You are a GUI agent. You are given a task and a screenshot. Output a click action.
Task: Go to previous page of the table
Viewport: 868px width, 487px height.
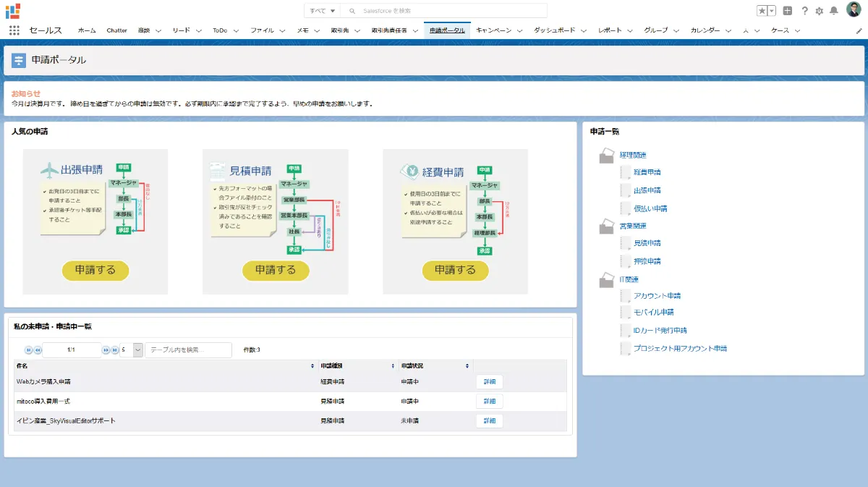[x=38, y=350]
